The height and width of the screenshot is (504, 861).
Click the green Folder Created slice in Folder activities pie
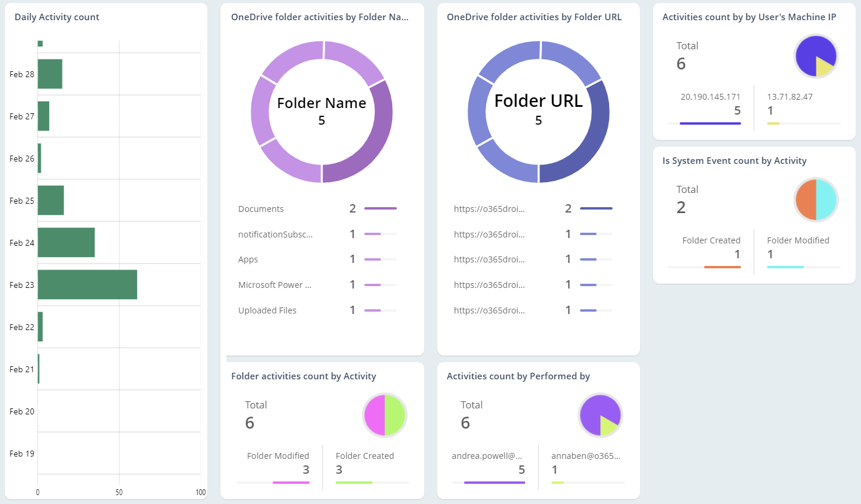395,415
